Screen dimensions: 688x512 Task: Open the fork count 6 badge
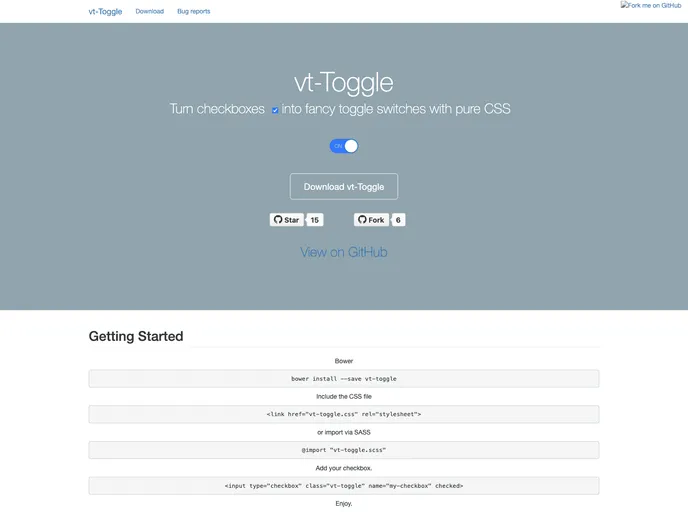tap(398, 220)
